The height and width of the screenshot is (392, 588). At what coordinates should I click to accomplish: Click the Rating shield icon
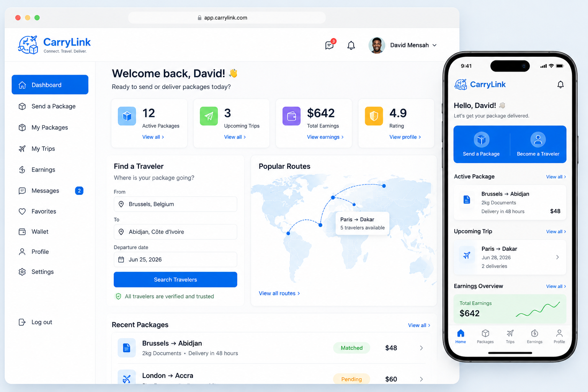click(374, 116)
